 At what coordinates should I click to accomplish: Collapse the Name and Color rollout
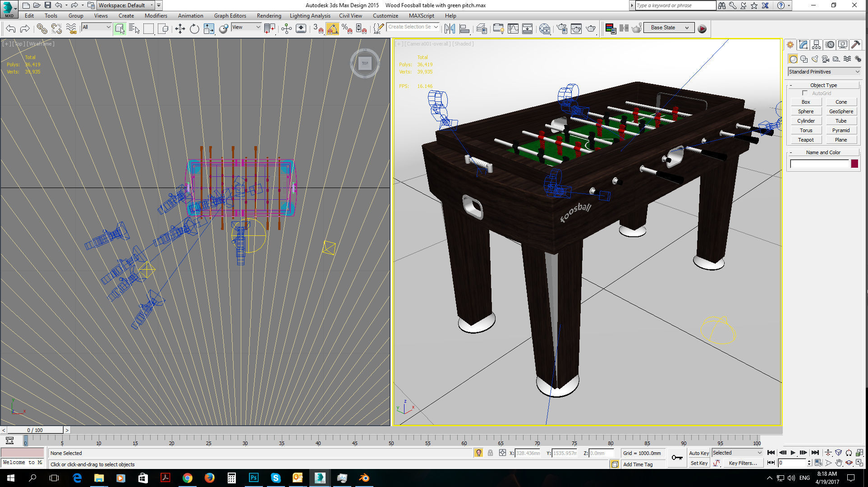823,152
